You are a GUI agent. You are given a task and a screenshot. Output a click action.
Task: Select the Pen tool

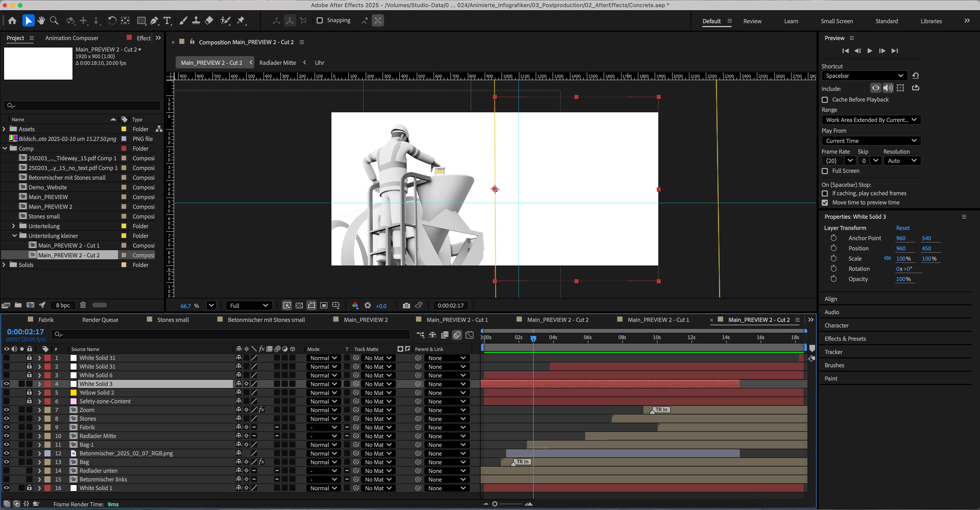point(154,20)
